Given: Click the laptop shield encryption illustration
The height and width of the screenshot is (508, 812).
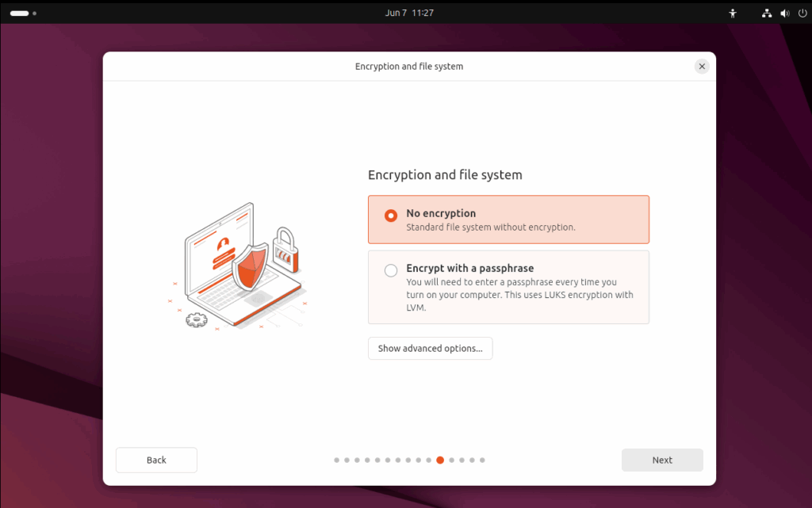Looking at the screenshot, I should pos(237,266).
